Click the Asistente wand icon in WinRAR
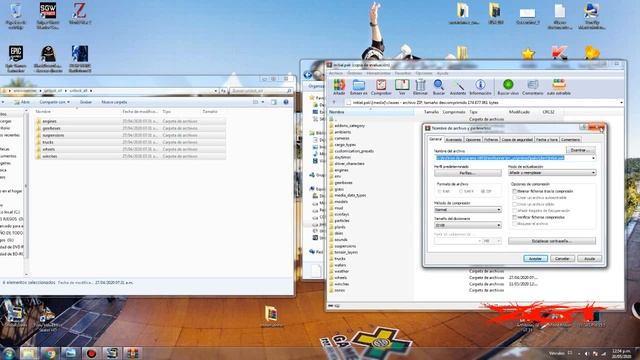640x360 pixels. coord(458,87)
